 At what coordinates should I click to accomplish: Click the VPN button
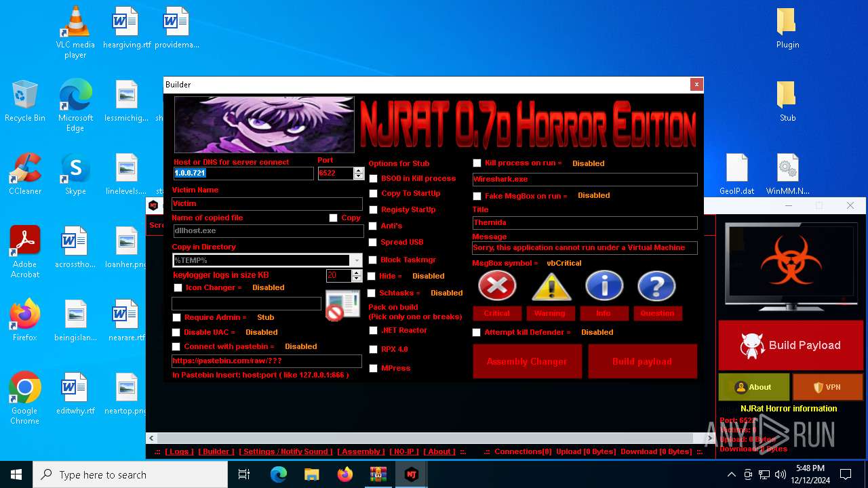point(827,387)
